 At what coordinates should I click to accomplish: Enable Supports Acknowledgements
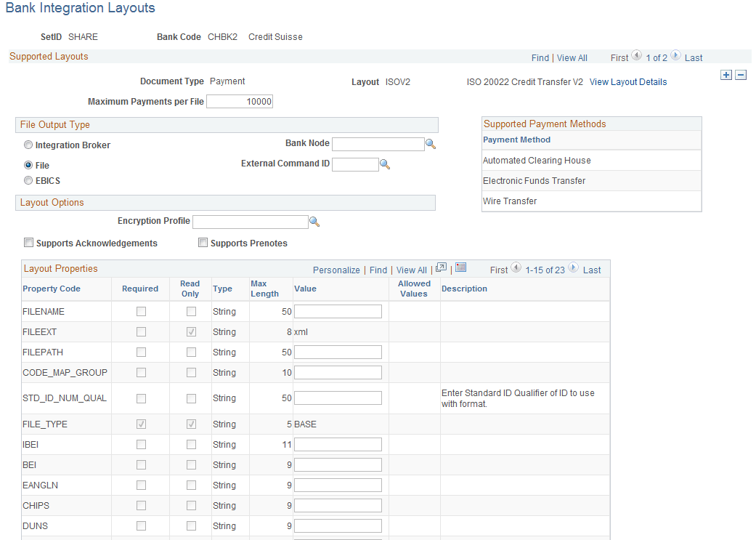(28, 242)
